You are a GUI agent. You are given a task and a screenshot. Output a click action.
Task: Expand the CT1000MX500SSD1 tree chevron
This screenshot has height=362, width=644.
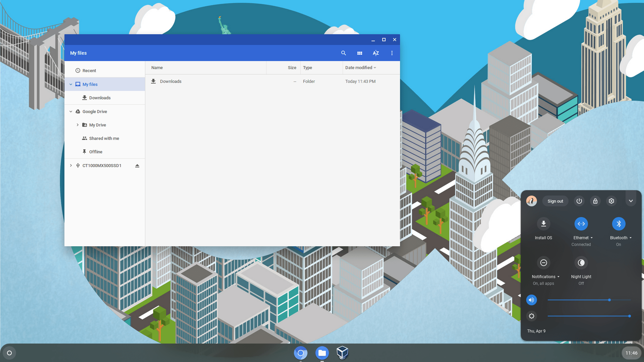(x=71, y=165)
